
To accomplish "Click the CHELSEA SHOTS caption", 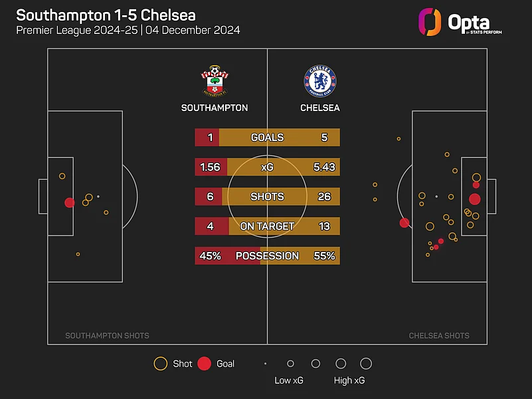I will (x=439, y=336).
